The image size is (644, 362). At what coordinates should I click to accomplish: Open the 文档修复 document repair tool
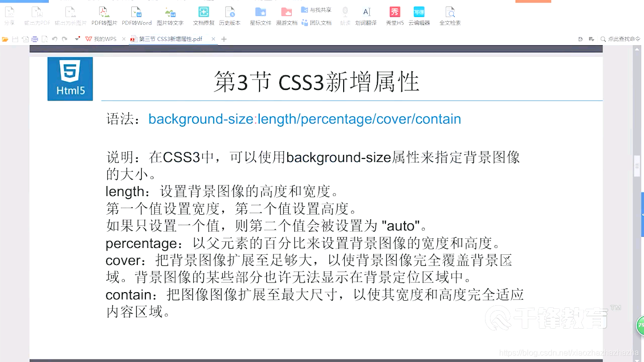204,16
